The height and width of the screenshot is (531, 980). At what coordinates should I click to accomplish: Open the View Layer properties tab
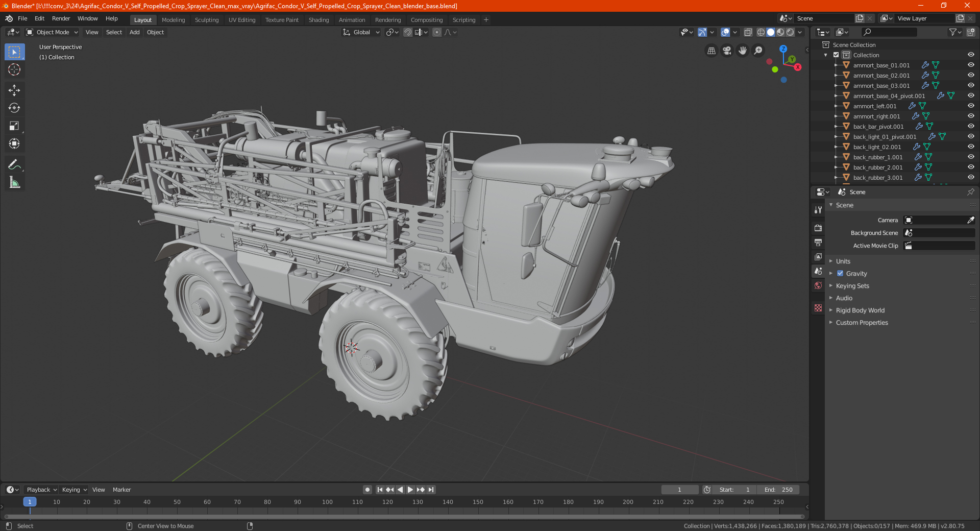click(x=818, y=256)
